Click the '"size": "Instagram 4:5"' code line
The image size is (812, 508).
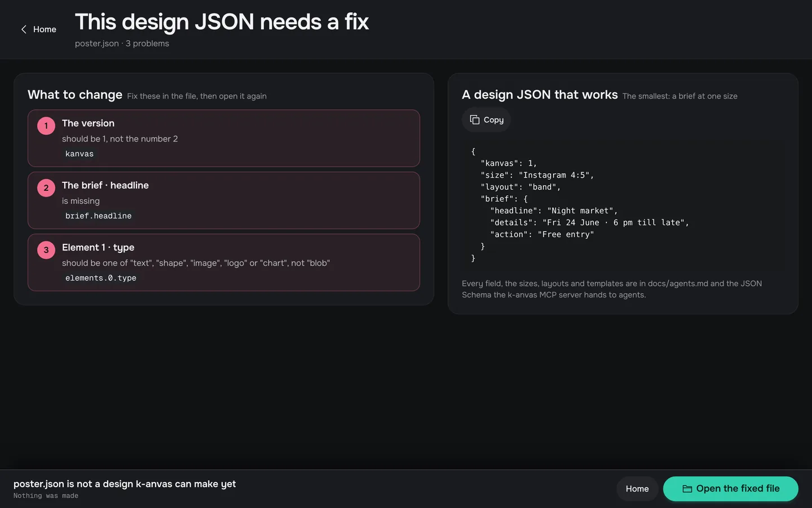pos(537,175)
